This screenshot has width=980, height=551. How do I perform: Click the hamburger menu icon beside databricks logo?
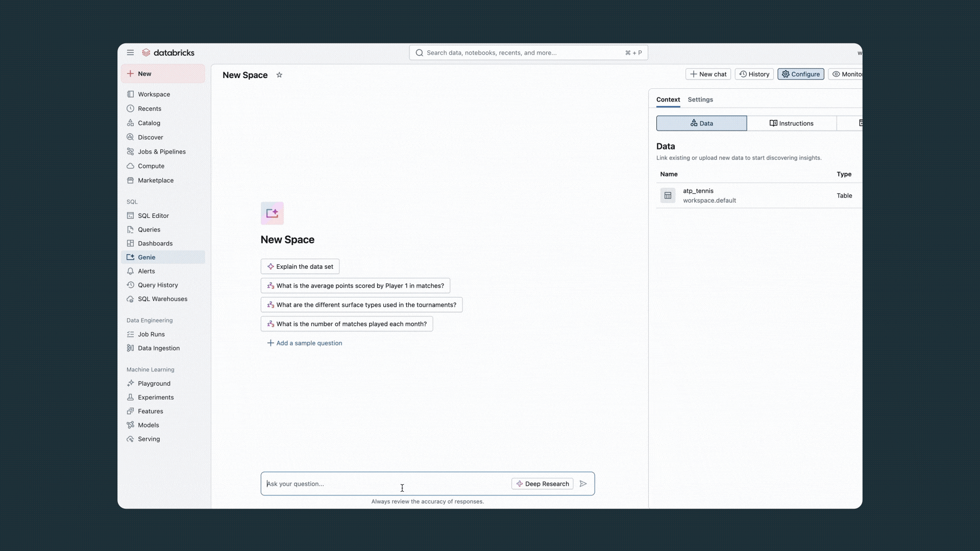coord(130,53)
